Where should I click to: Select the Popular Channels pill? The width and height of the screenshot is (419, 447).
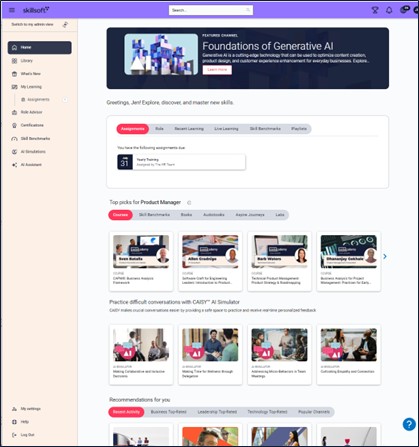pos(314,412)
